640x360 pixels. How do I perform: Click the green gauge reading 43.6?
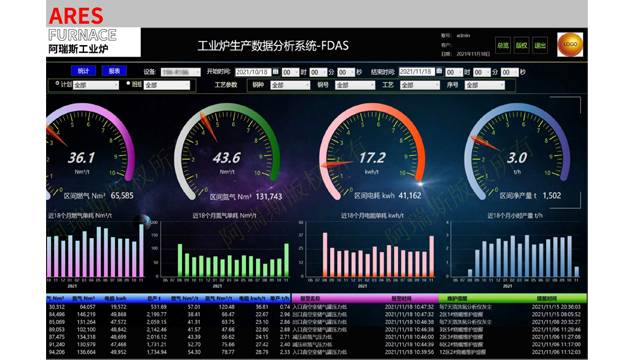(227, 152)
